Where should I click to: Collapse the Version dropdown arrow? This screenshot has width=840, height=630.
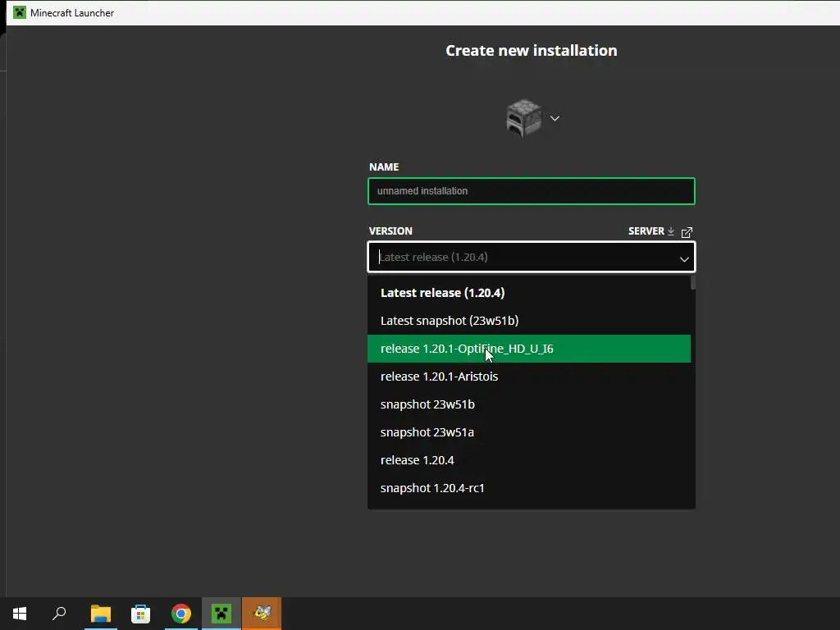[x=684, y=259]
